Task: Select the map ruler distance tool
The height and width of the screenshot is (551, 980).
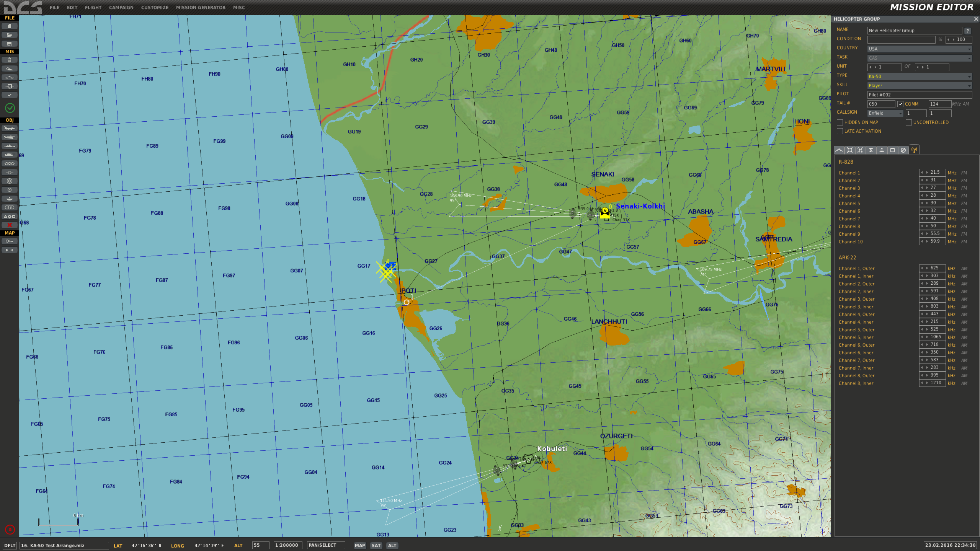Action: coord(10,250)
